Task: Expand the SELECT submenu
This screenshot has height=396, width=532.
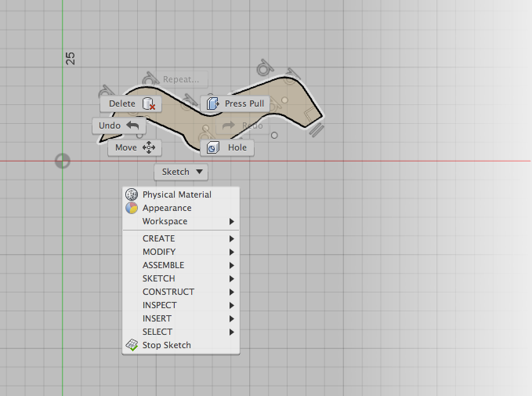Action: (181, 332)
